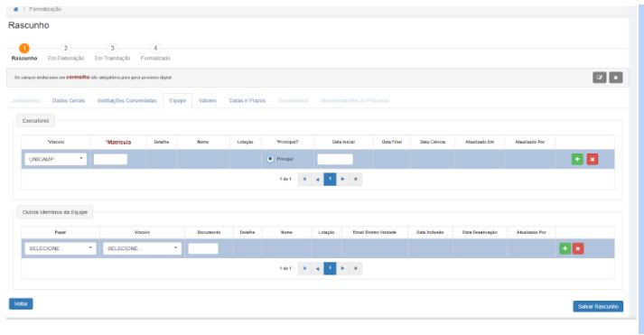Dismiss the notice bar with the X icon
Screen dimensions: 644x335
(x=616, y=77)
